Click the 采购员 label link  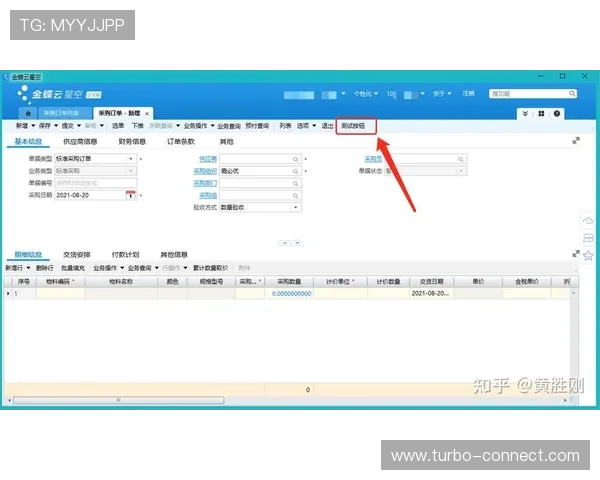[373, 159]
